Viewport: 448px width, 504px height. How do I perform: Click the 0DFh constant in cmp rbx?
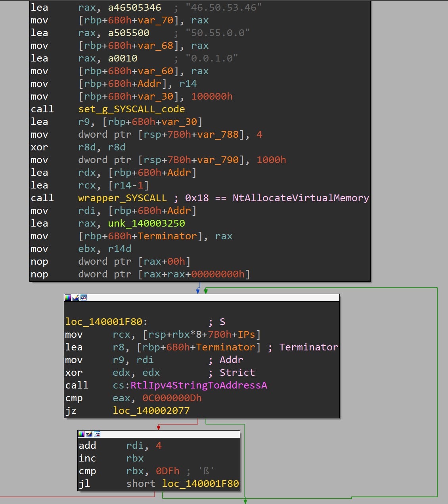coord(167,471)
